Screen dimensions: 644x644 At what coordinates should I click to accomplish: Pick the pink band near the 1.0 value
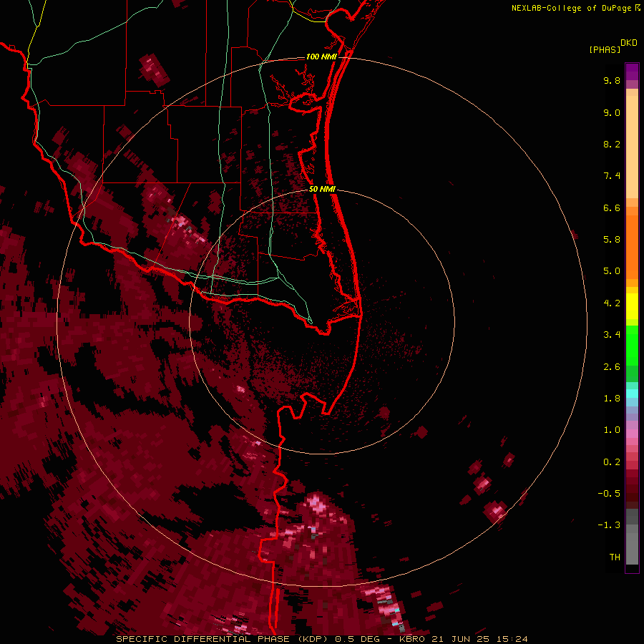coord(632,434)
